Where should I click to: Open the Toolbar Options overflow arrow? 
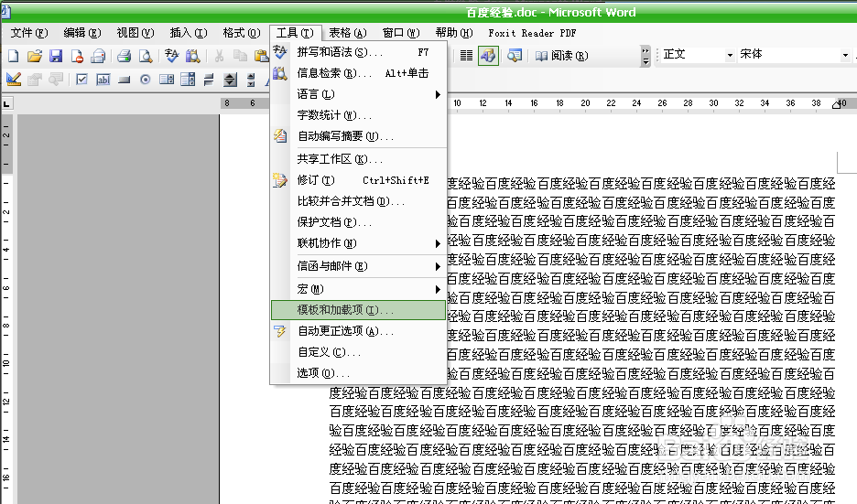(x=645, y=56)
